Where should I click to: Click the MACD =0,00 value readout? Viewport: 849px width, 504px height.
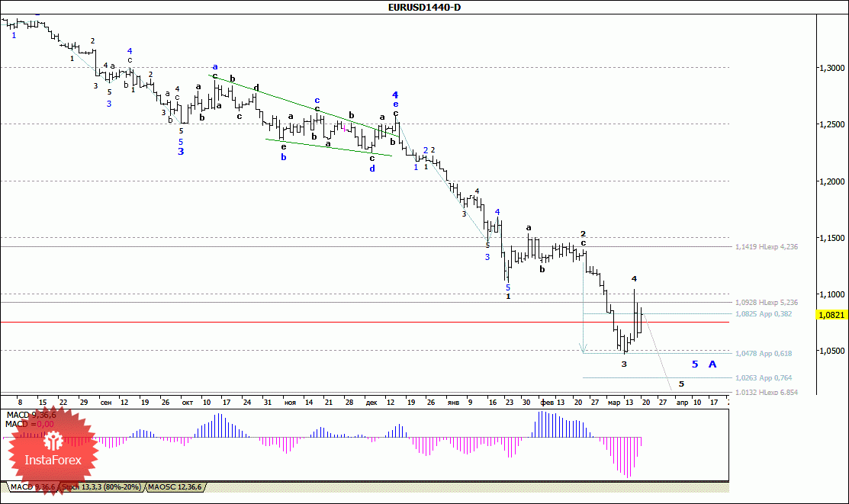tap(29, 424)
